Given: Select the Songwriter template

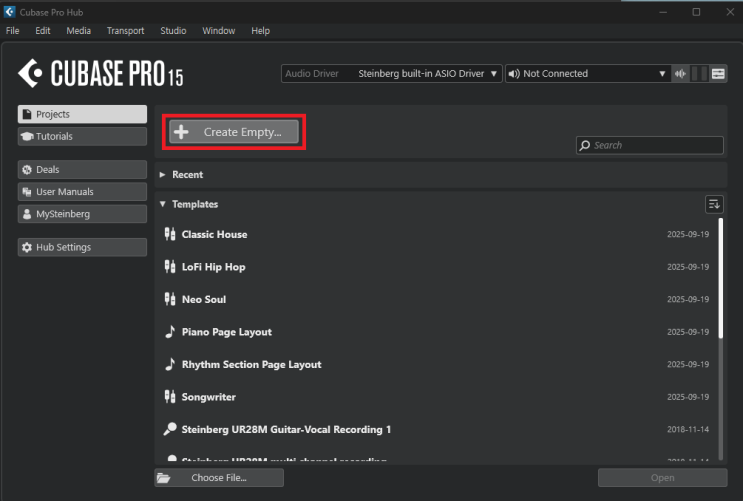Looking at the screenshot, I should pyautogui.click(x=437, y=397).
